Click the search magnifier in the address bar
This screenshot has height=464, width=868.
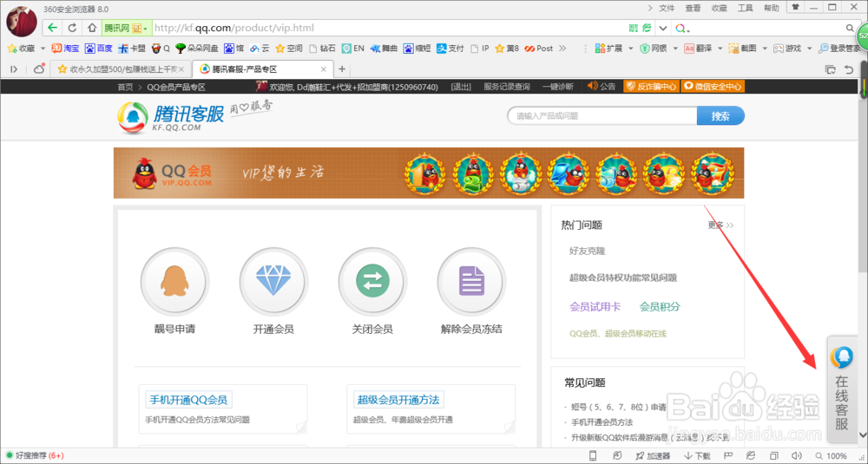[850, 29]
